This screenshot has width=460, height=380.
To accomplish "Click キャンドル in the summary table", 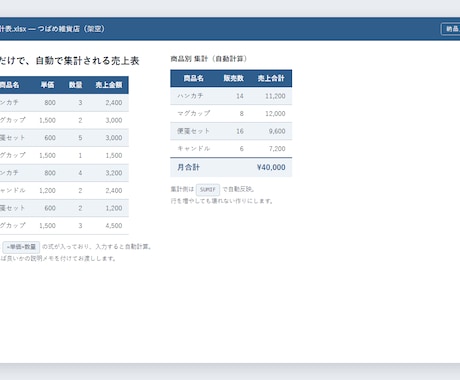I will 194,148.
